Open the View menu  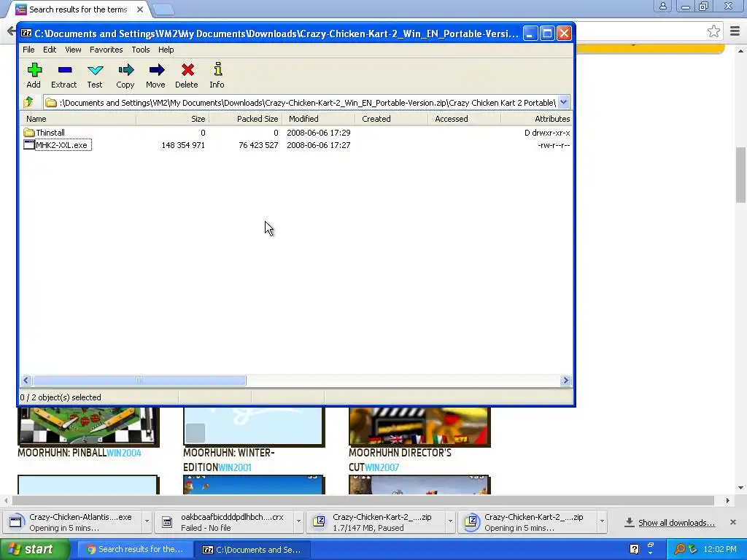[73, 50]
